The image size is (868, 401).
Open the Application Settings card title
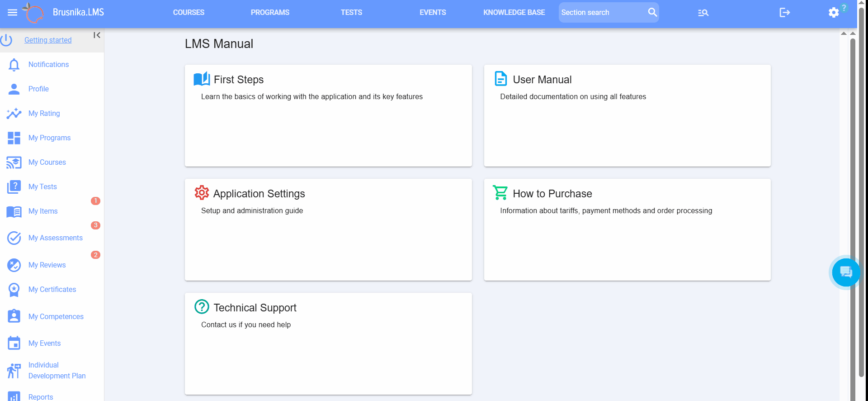coord(259,194)
